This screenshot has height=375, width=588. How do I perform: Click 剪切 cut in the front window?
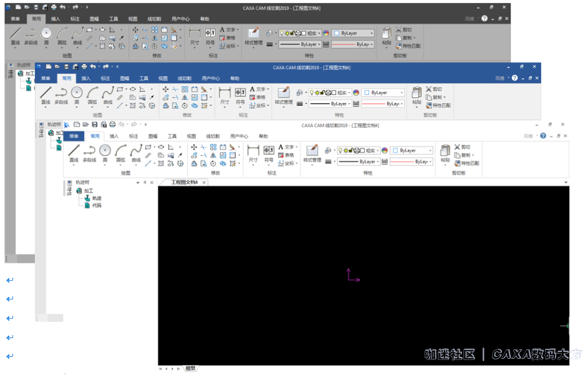coord(462,147)
